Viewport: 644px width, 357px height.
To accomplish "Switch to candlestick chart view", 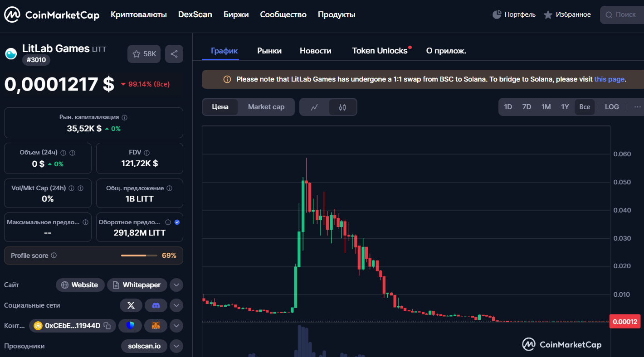I will [x=342, y=107].
